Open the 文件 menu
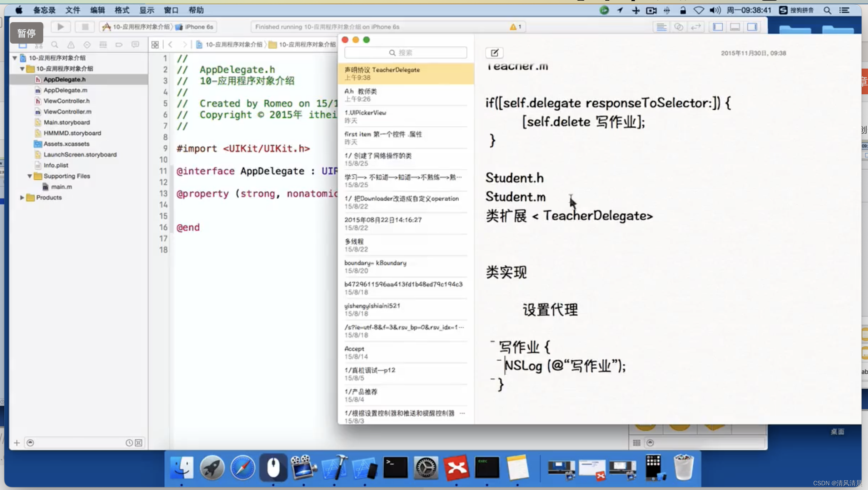The height and width of the screenshot is (490, 868). [x=73, y=10]
